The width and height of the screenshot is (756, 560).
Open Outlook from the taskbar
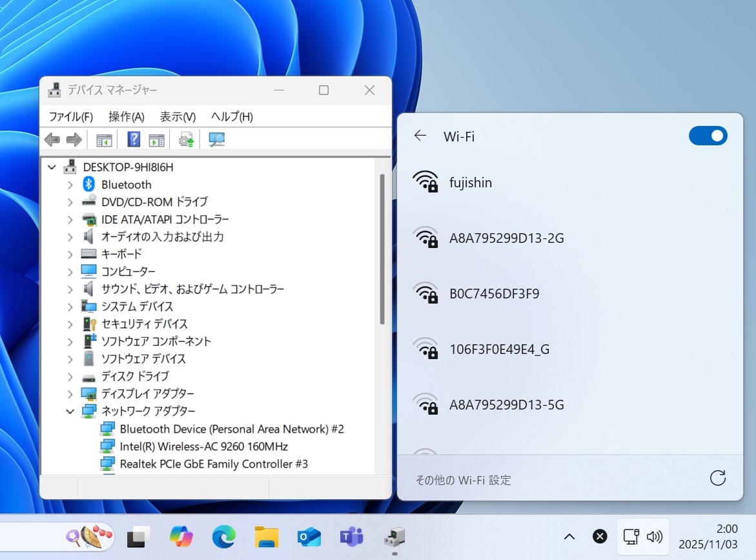[x=309, y=536]
